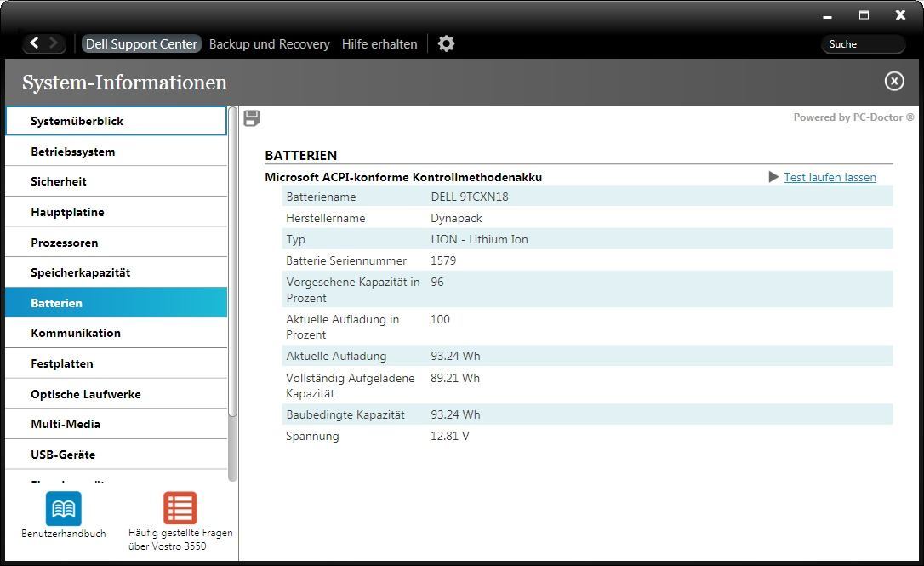Click the sidebar vertical scrollbar
Screen dimensions: 924x566
[x=233, y=262]
